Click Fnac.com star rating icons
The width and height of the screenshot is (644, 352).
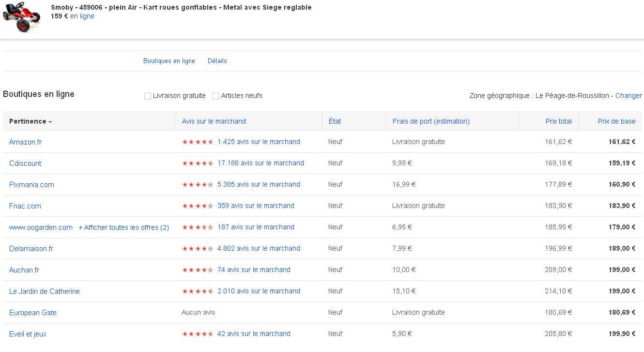pos(198,206)
